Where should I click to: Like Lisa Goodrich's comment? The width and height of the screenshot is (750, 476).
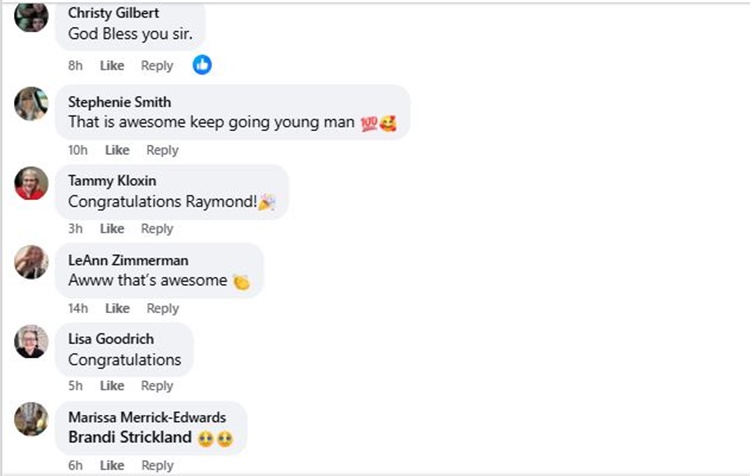click(x=112, y=386)
